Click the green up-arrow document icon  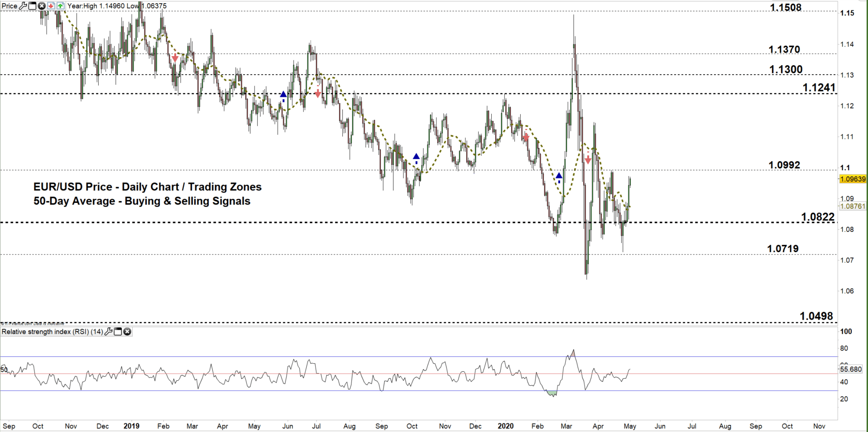[60, 6]
